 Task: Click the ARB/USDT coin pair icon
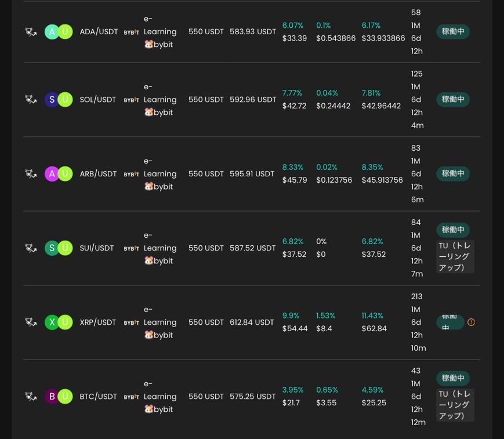pyautogui.click(x=59, y=174)
